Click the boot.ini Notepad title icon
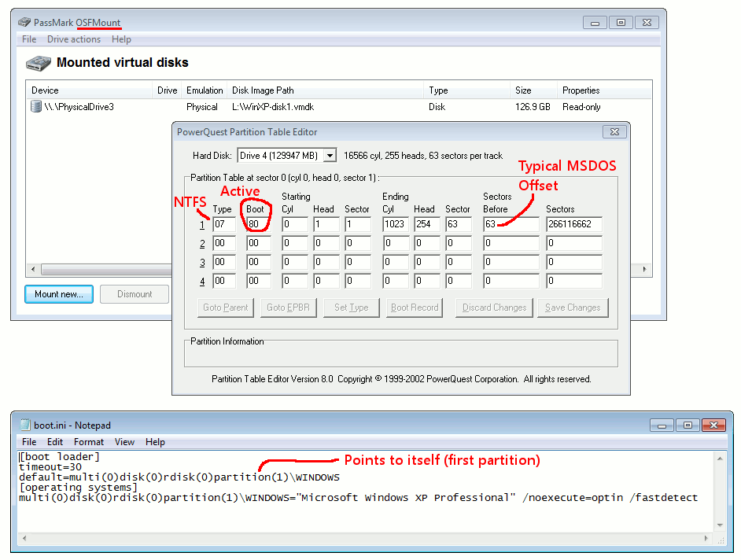741x560 pixels. click(25, 425)
